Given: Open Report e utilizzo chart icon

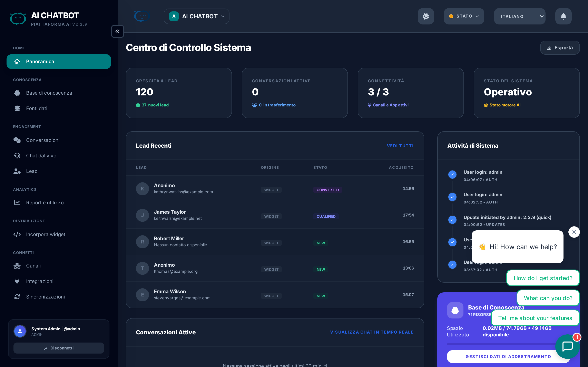Looking at the screenshot, I should pos(17,202).
